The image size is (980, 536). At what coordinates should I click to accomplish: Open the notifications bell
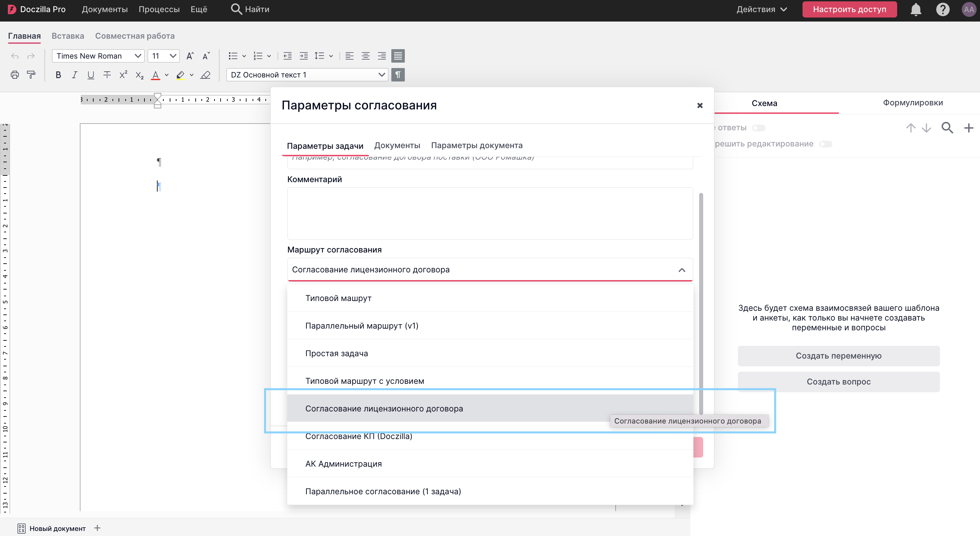pyautogui.click(x=915, y=9)
